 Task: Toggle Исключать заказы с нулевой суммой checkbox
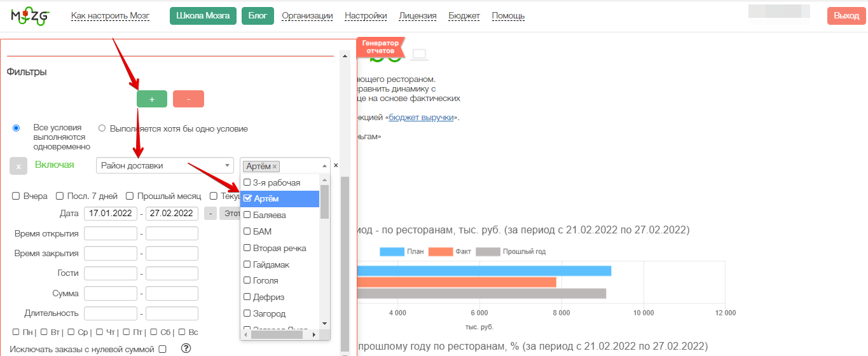click(162, 349)
